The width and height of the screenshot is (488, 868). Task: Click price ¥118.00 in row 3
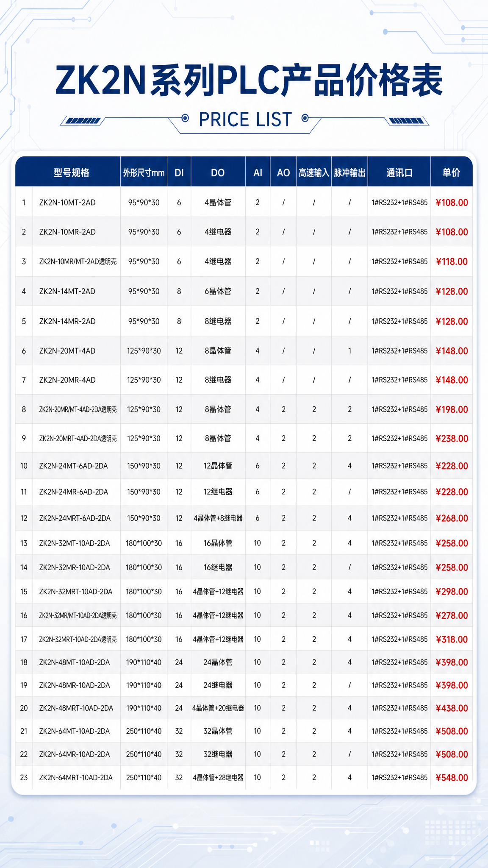[x=452, y=262]
